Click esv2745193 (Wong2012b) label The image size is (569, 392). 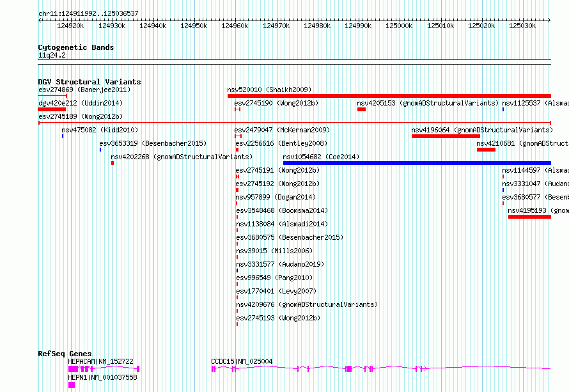tap(278, 318)
